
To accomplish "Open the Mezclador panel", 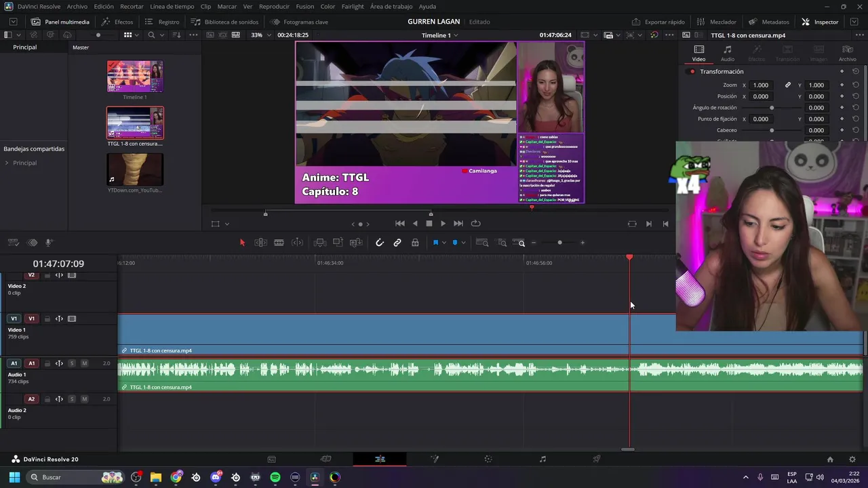I will click(x=716, y=22).
